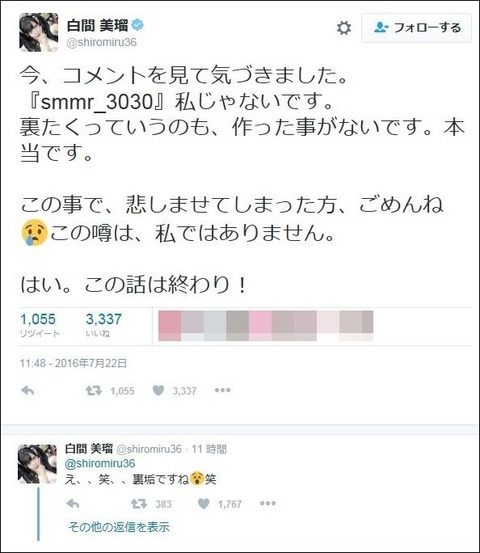
Task: Open the first pink liker avatar
Action: [170, 326]
